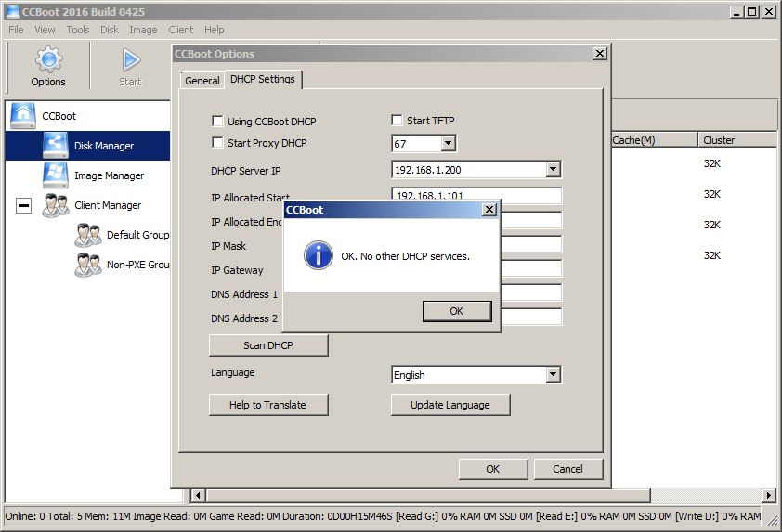This screenshot has height=532, width=782.
Task: Click the 'OK. No other DHCP services.' text
Action: pos(406,256)
